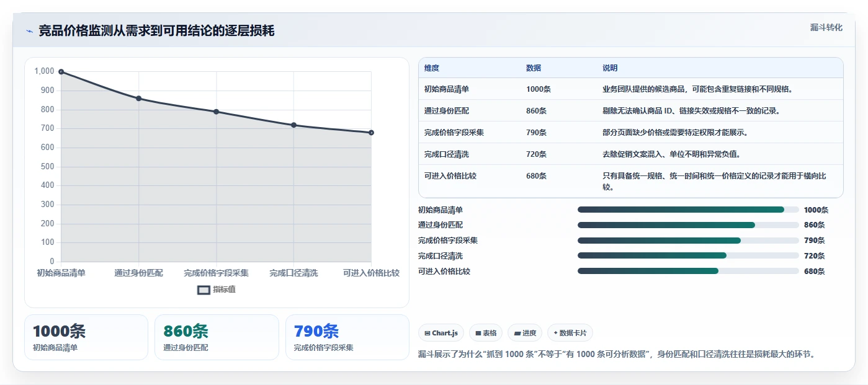This screenshot has height=385, width=868.
Task: Click the description starting 剔除无法确认商品 ID
Action: (691, 111)
